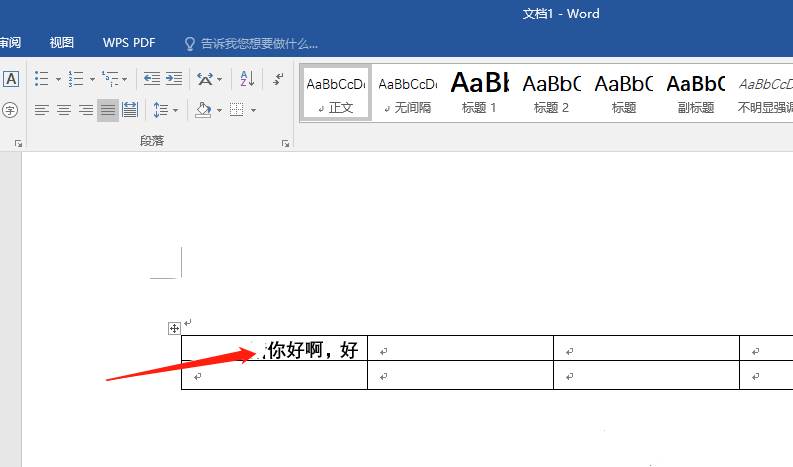Click the line spacing icon
The width and height of the screenshot is (793, 467).
161,110
